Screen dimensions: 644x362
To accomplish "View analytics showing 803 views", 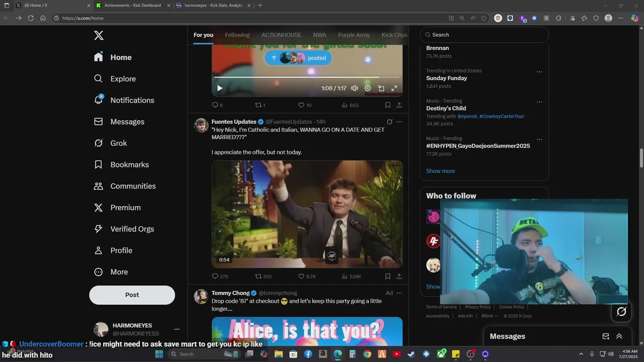I will (350, 105).
